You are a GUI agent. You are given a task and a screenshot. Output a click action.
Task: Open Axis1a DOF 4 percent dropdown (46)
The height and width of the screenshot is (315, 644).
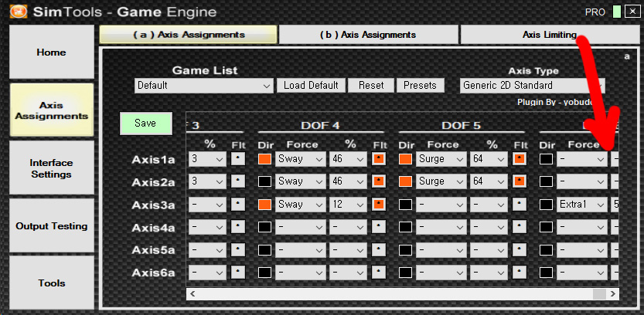(348, 159)
